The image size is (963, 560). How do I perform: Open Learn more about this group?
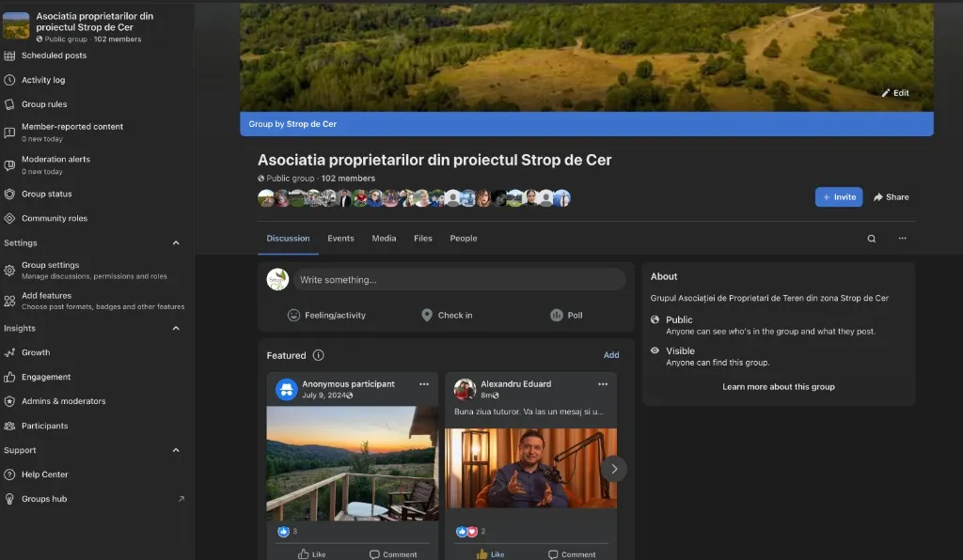tap(778, 387)
